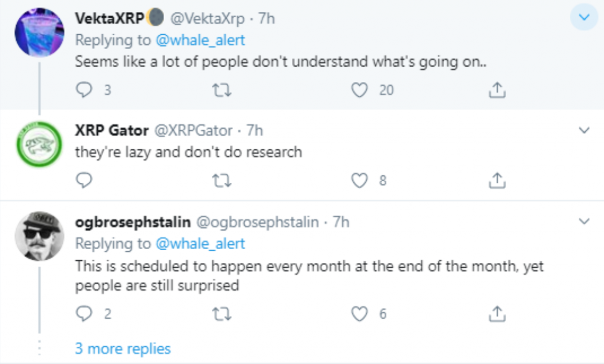604x364 pixels.
Task: Show 3 more replies
Action: coord(123,349)
